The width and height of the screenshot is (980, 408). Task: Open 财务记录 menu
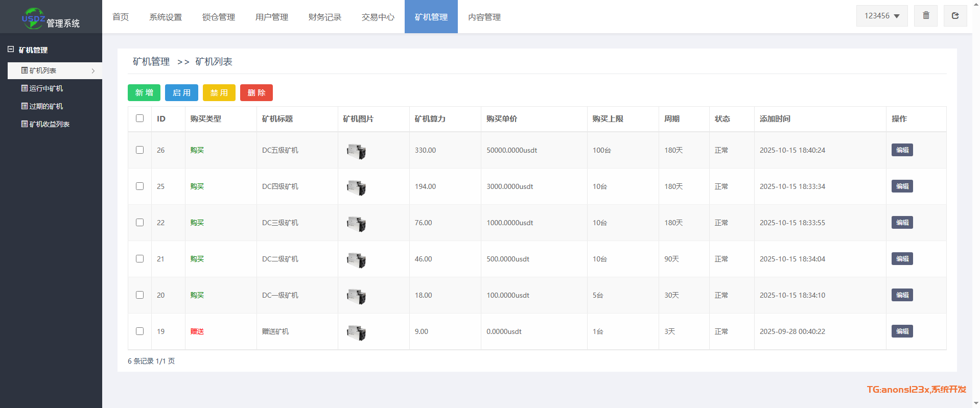[x=325, y=17]
